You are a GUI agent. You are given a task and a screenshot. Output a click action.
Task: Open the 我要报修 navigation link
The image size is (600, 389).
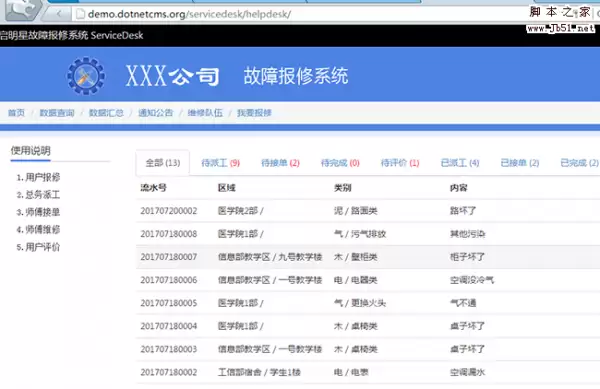pyautogui.click(x=254, y=113)
